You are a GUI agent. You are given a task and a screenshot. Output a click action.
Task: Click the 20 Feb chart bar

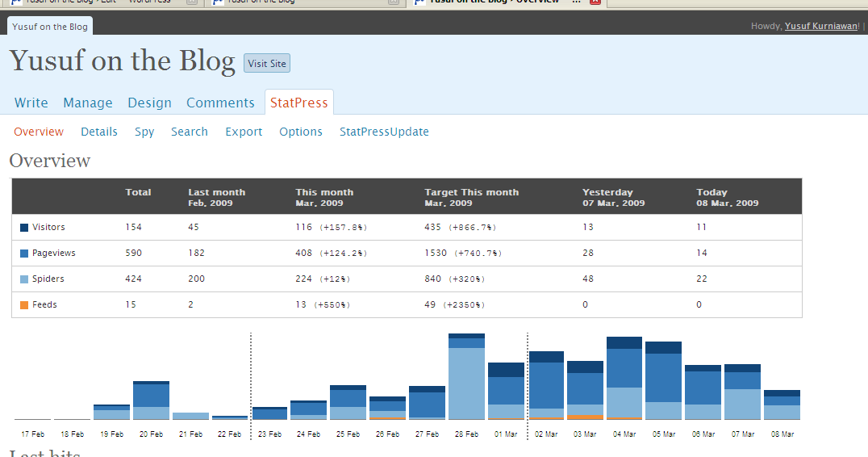[151, 400]
